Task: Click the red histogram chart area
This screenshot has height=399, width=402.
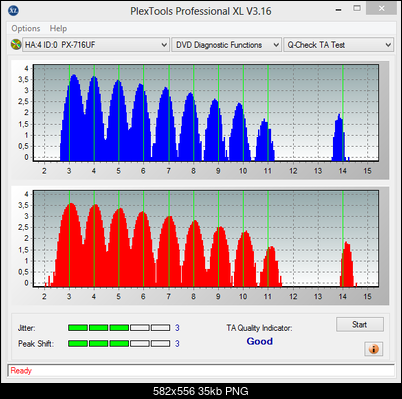Action: (206, 239)
